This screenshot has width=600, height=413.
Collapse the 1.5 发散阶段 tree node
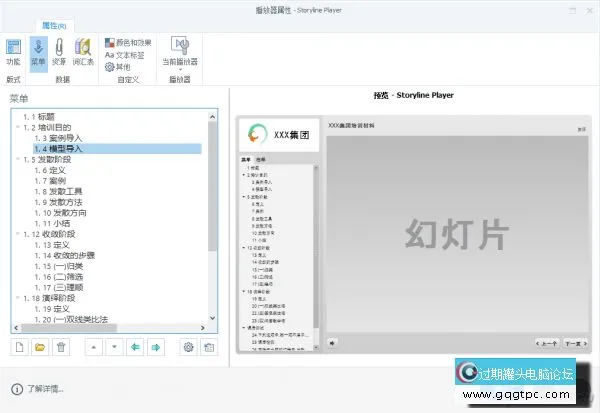18,158
